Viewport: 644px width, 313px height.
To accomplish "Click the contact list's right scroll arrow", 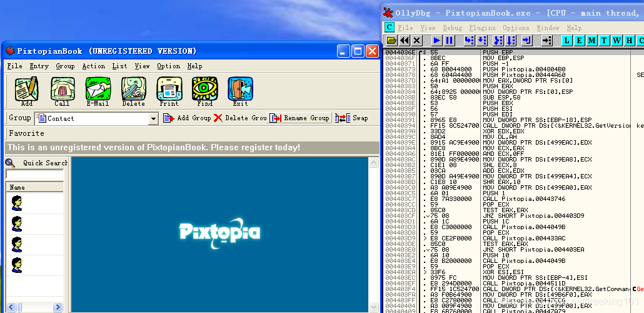I will point(58,307).
